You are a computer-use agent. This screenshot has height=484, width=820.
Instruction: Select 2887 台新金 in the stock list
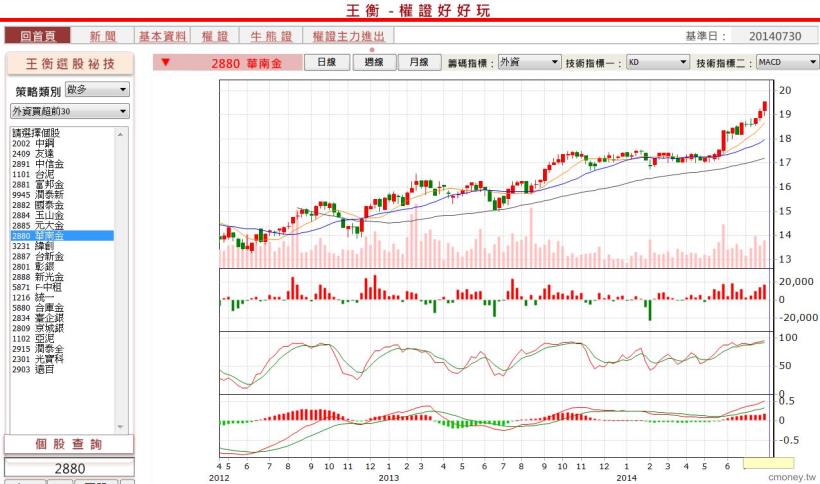(62, 256)
